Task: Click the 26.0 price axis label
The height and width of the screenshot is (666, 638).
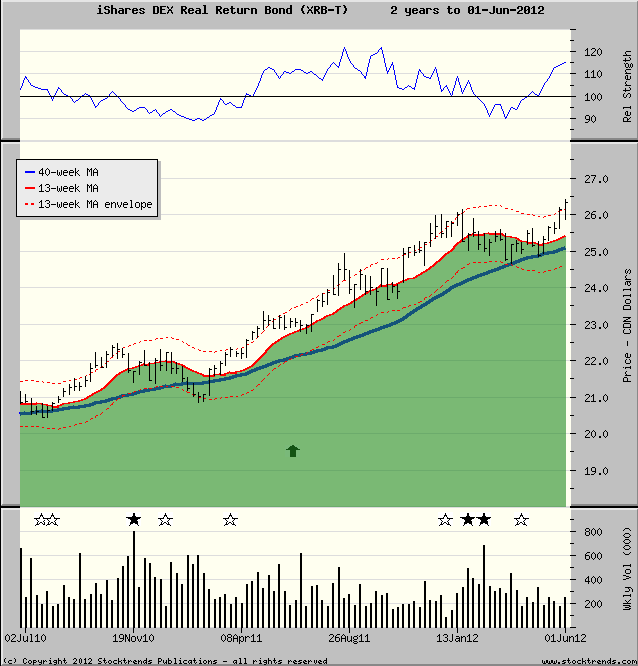Action: pyautogui.click(x=596, y=215)
